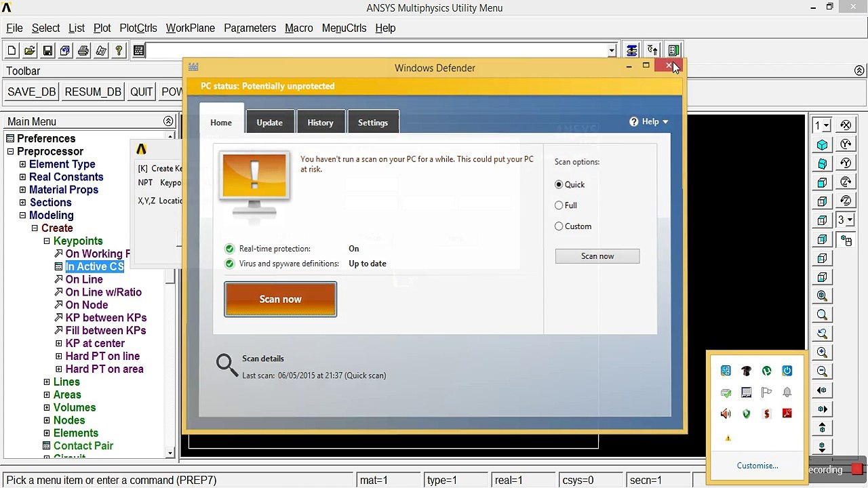Click the keyboard icon beside the command input
868x488 pixels.
(x=138, y=51)
